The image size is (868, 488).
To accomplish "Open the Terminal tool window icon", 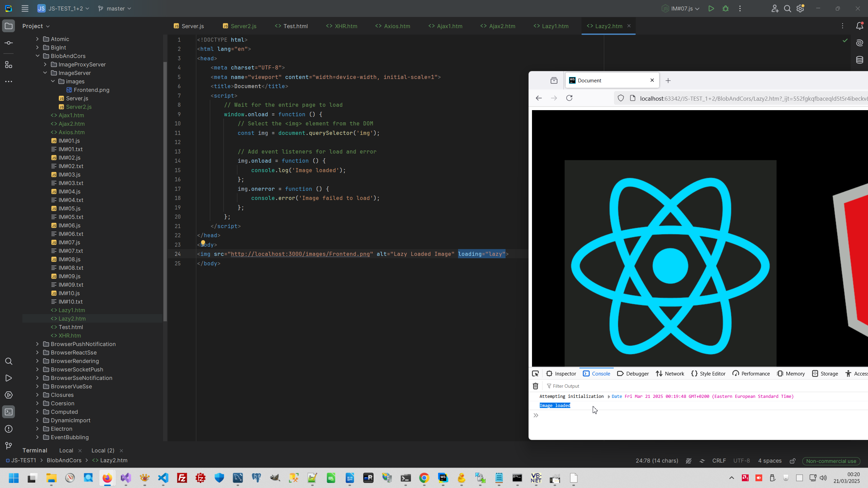I will [9, 412].
